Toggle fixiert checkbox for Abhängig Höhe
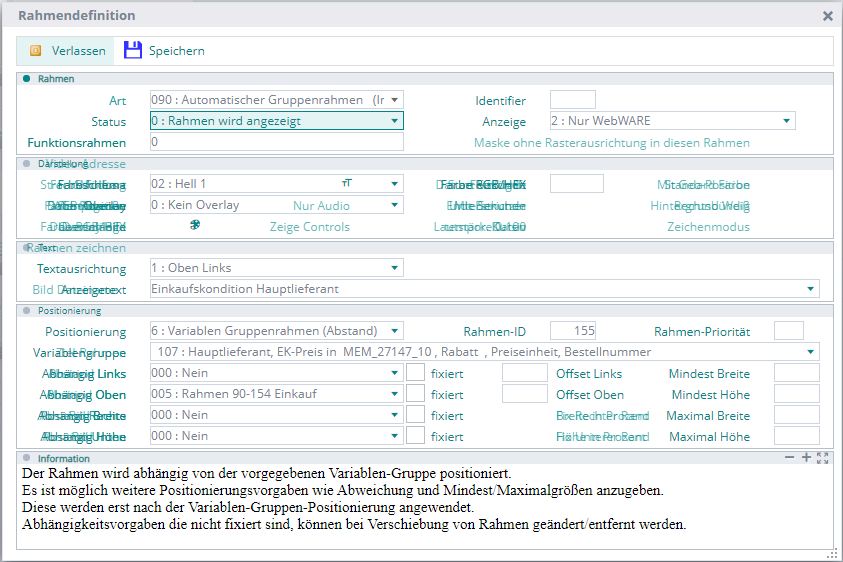This screenshot has height=562, width=843. 416,436
